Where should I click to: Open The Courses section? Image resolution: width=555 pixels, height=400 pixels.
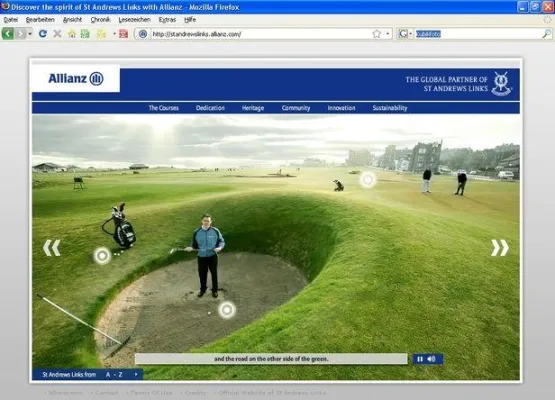coord(164,108)
